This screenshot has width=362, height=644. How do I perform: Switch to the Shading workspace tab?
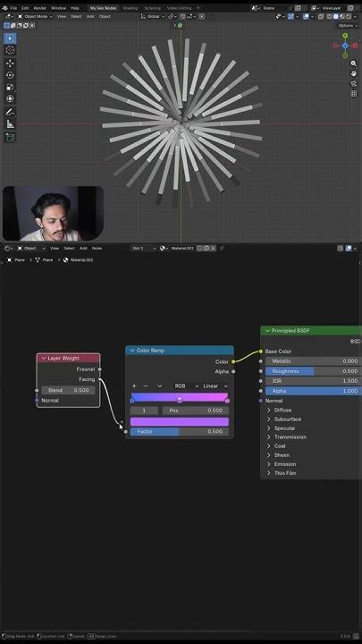(x=130, y=8)
